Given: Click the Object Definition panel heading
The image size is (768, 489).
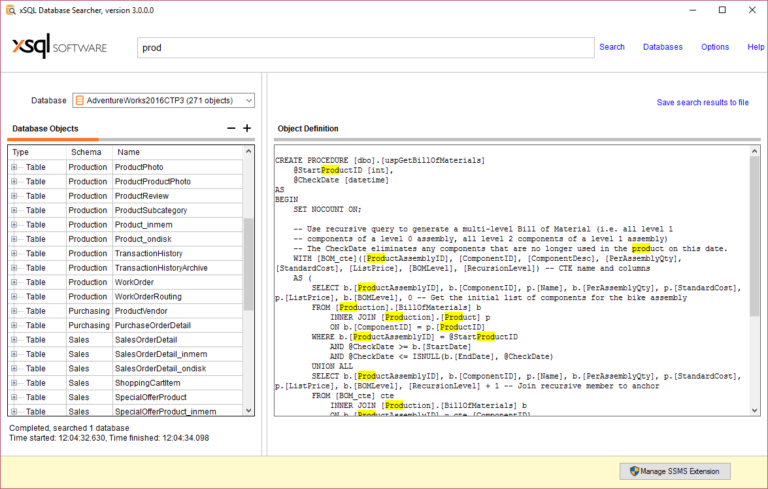Looking at the screenshot, I should [x=308, y=129].
